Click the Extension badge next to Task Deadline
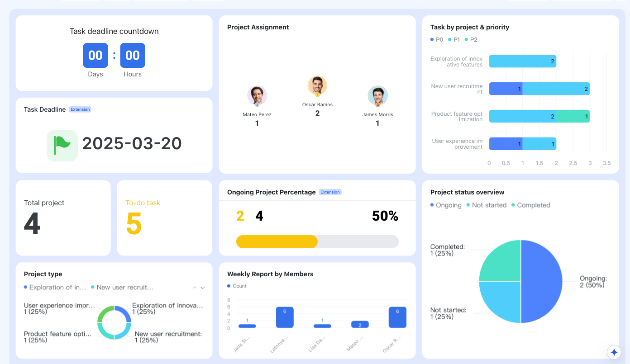This screenshot has height=364, width=630. 80,109
